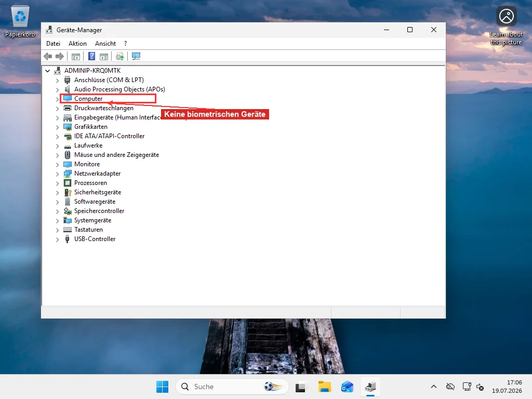Open the Papierkorb desktop icon

click(x=20, y=21)
